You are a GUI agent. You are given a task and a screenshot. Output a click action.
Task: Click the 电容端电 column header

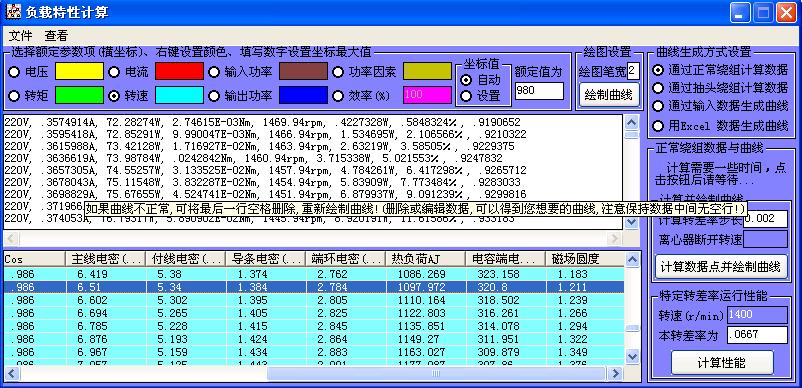tap(506, 259)
